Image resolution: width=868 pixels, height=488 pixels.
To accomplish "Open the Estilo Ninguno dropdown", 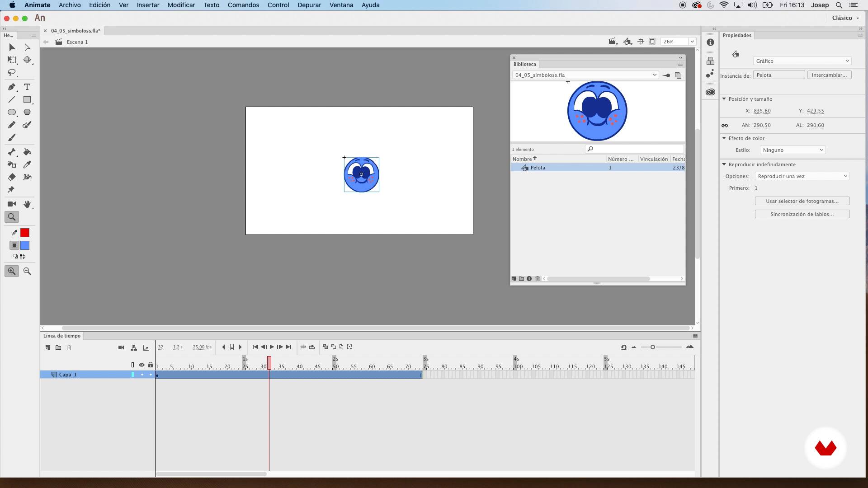I will [792, 150].
